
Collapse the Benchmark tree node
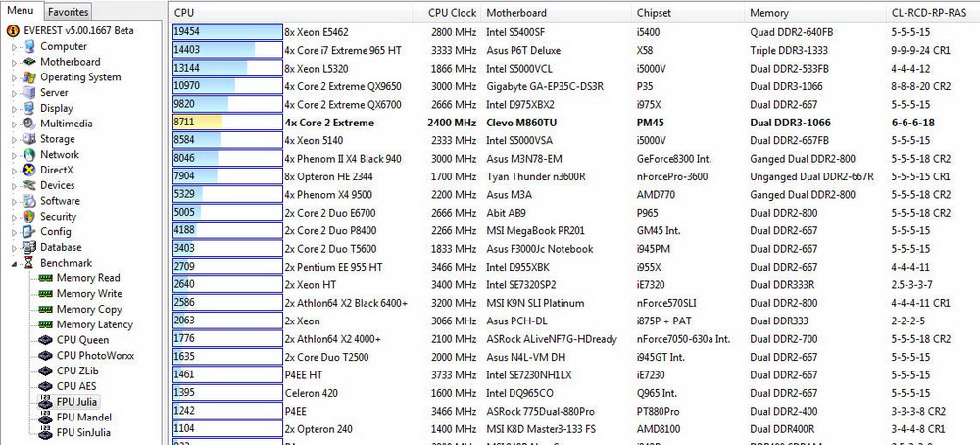[14, 263]
